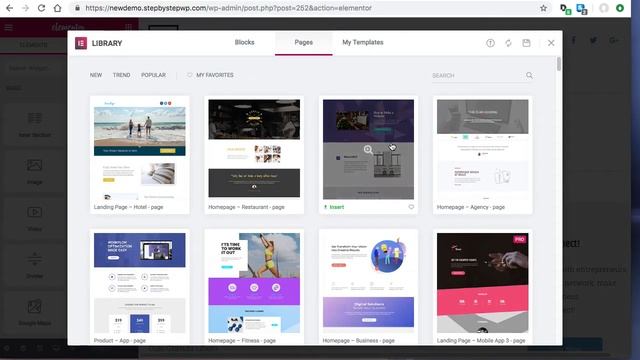Bookmark this page with the star

pos(543,8)
